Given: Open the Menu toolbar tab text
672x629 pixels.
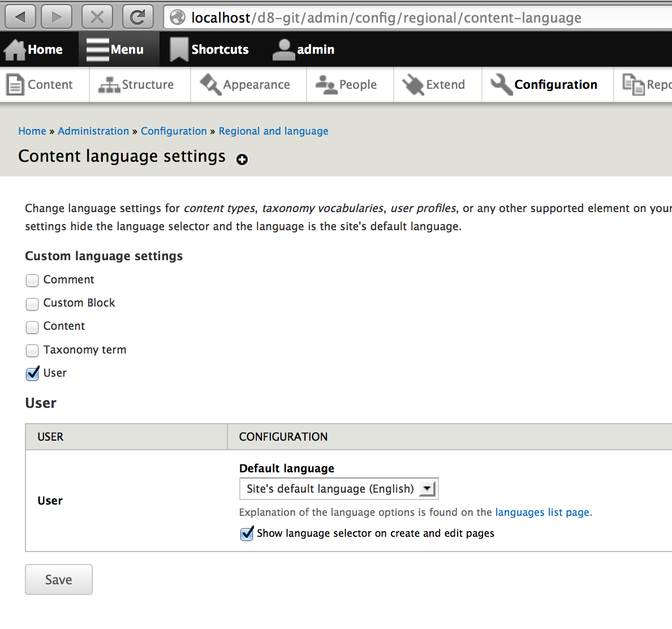Looking at the screenshot, I should 127,49.
